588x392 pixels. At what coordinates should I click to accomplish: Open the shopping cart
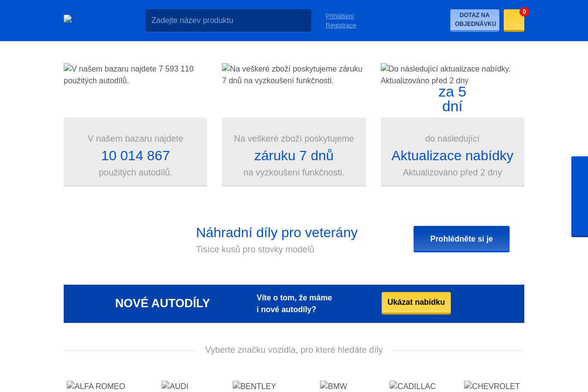pyautogui.click(x=514, y=20)
